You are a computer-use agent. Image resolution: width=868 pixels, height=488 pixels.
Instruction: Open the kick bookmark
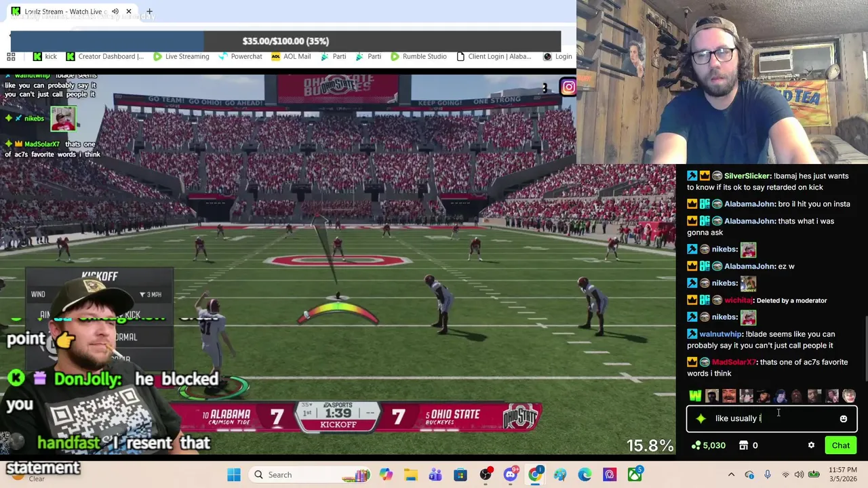[x=45, y=56]
